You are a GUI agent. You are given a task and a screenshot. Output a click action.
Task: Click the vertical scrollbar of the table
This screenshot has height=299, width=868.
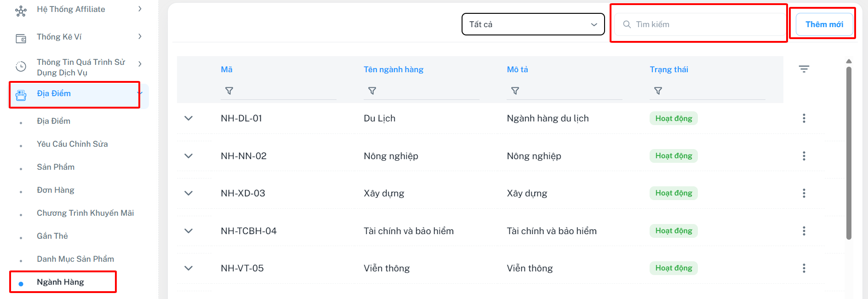(x=849, y=153)
